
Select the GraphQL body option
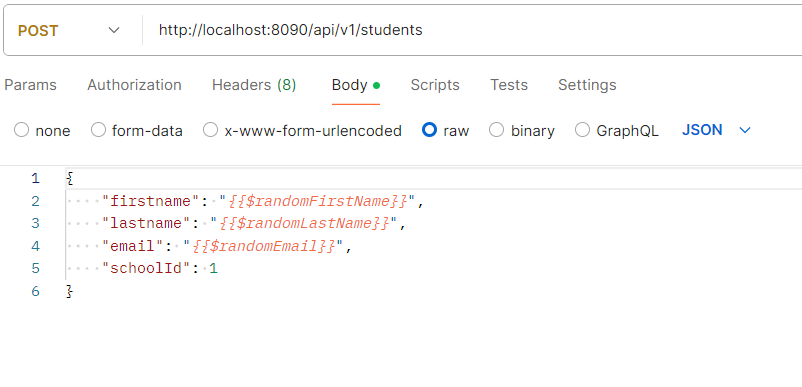tap(582, 130)
